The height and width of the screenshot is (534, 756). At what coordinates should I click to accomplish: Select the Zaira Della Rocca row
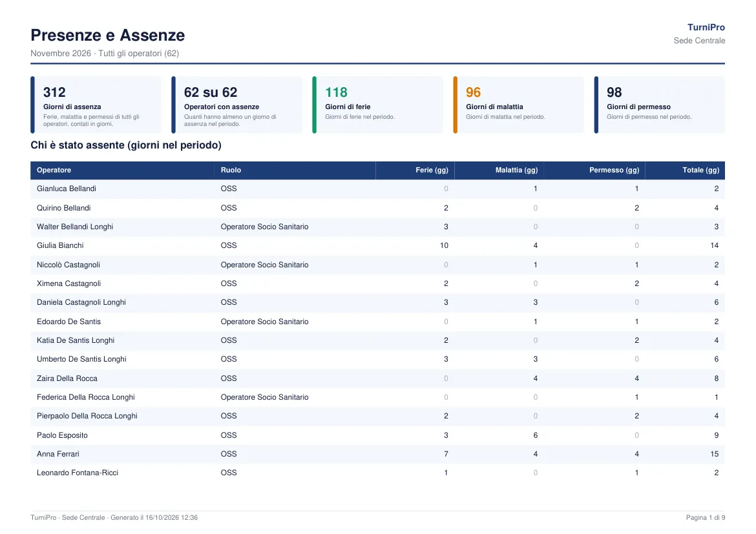coord(377,378)
